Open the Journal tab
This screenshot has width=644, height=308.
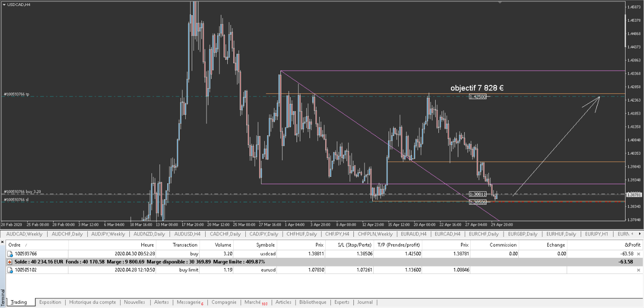pyautogui.click(x=365, y=302)
